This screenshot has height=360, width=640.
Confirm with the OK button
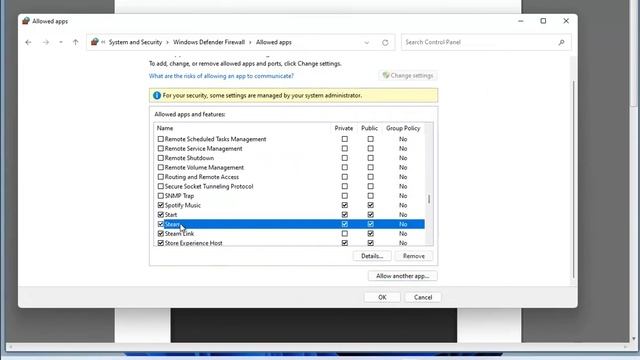pos(382,297)
